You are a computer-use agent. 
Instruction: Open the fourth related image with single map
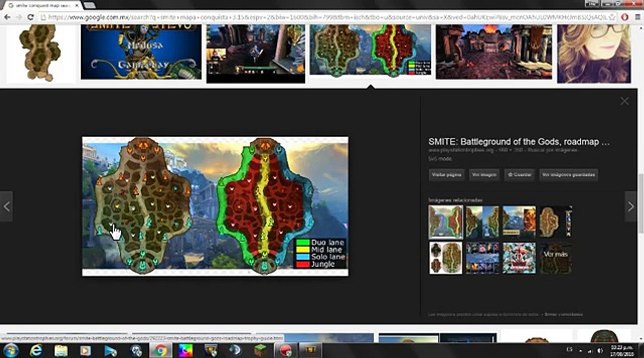pyautogui.click(x=556, y=222)
